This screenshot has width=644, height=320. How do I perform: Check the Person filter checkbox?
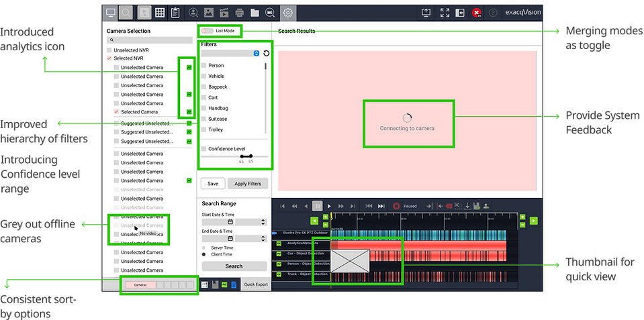point(203,66)
